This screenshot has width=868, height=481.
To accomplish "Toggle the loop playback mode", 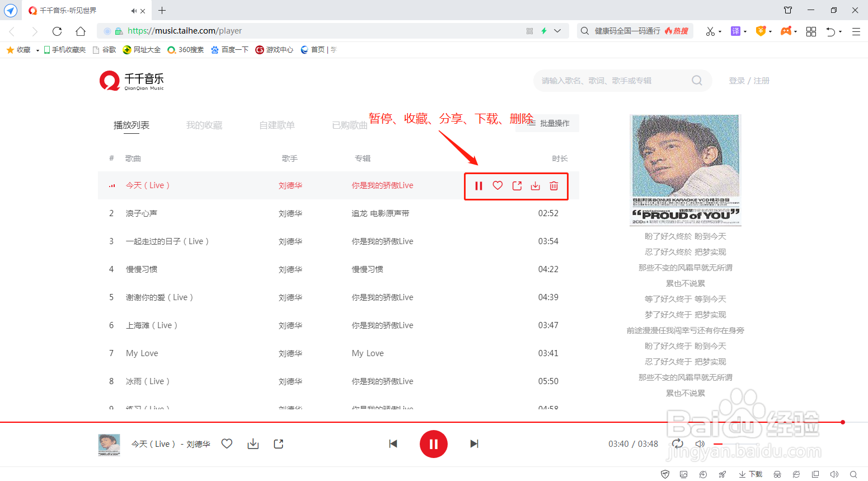I will [678, 443].
